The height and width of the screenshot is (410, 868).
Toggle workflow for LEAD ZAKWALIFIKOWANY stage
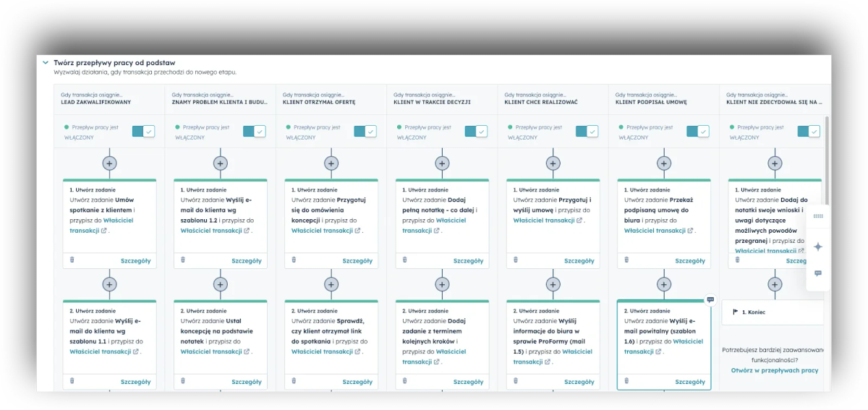coord(143,132)
